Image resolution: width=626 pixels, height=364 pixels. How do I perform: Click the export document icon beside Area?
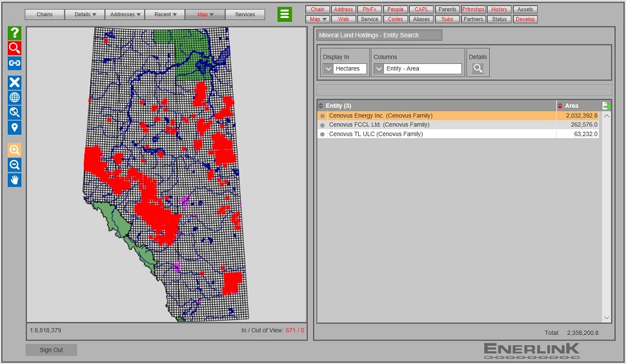click(605, 106)
